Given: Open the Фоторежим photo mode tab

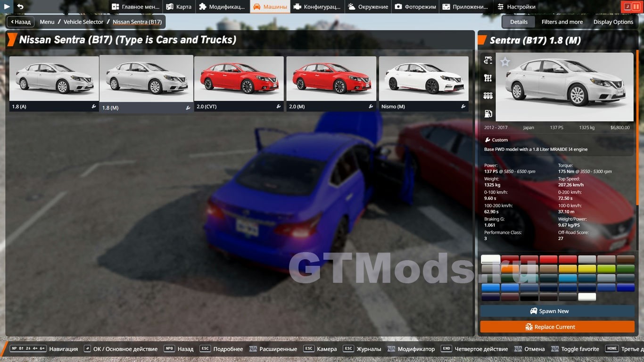Looking at the screenshot, I should [415, 7].
